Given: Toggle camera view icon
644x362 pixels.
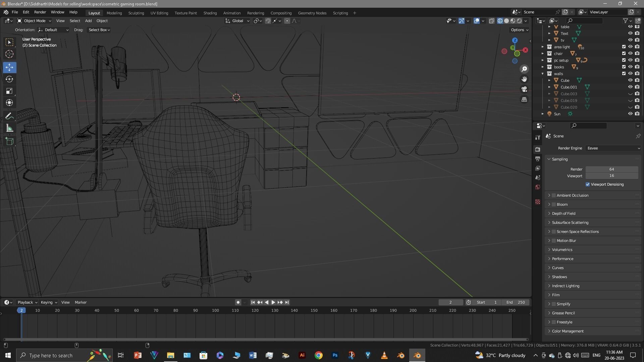Looking at the screenshot, I should [524, 89].
